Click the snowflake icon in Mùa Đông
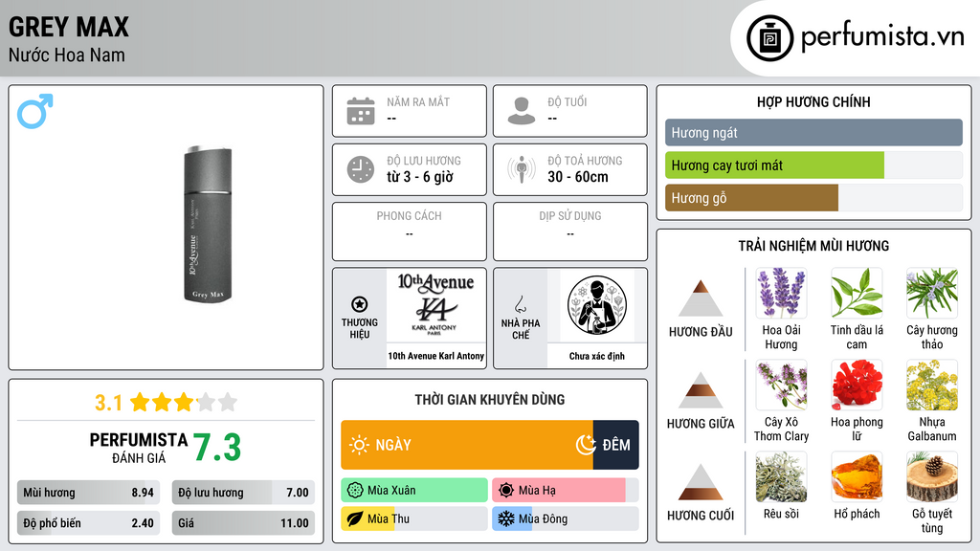Screen dimensions: 980x551 click(x=506, y=519)
